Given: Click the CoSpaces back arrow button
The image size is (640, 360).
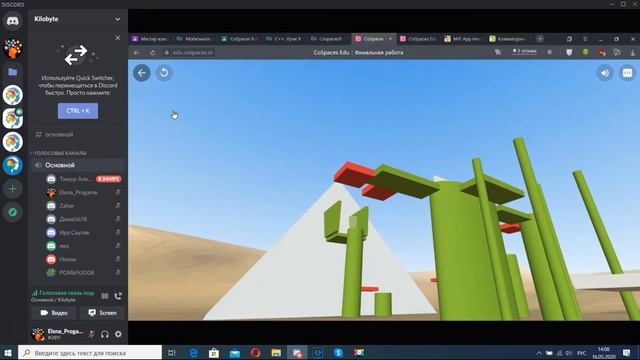Looking at the screenshot, I should click(x=142, y=73).
